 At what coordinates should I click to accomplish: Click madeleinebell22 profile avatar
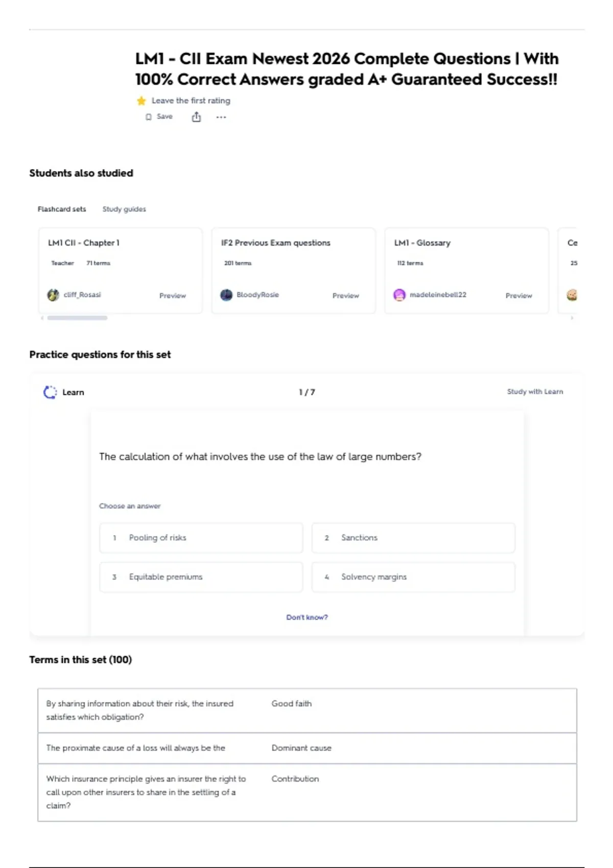(399, 295)
